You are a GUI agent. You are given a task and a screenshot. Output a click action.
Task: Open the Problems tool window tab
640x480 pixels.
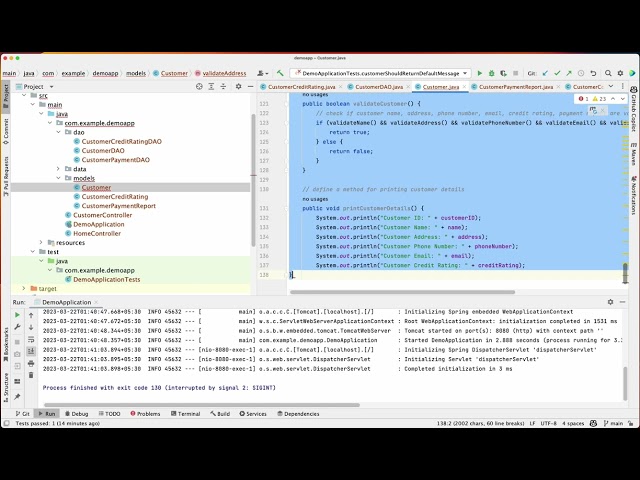click(145, 413)
